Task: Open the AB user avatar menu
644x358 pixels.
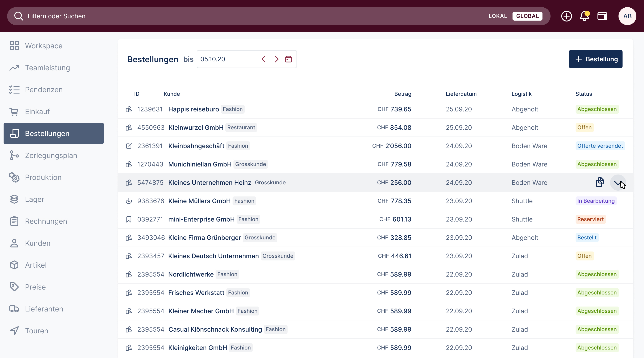Action: (x=627, y=16)
